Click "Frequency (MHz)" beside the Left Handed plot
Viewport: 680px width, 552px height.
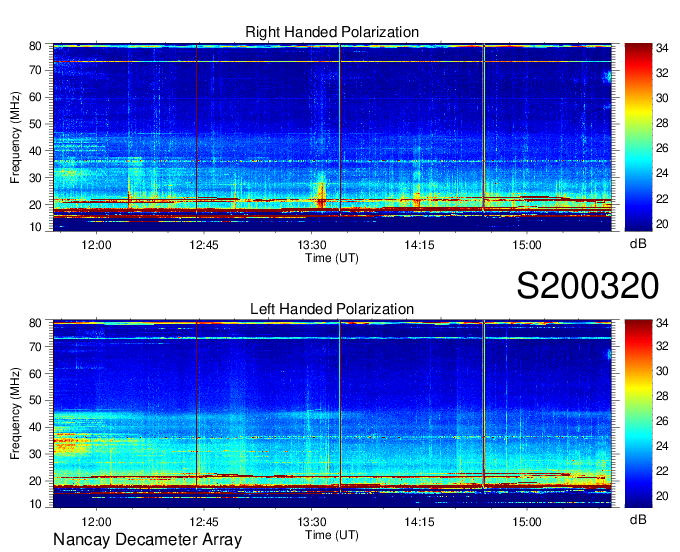(15, 414)
